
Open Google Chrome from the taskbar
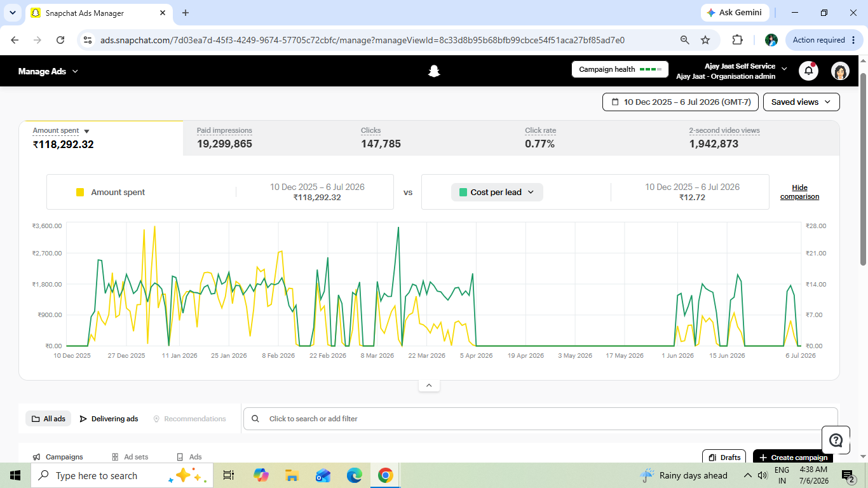pos(385,475)
